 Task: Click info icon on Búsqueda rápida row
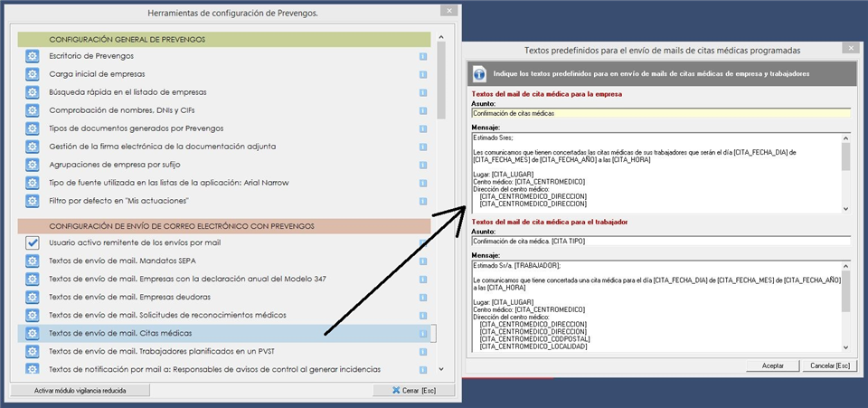423,92
